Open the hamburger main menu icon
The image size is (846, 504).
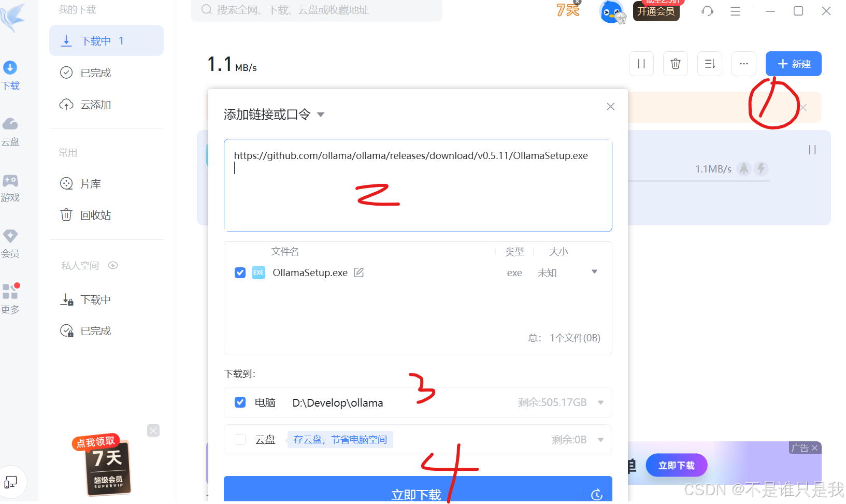pyautogui.click(x=735, y=11)
